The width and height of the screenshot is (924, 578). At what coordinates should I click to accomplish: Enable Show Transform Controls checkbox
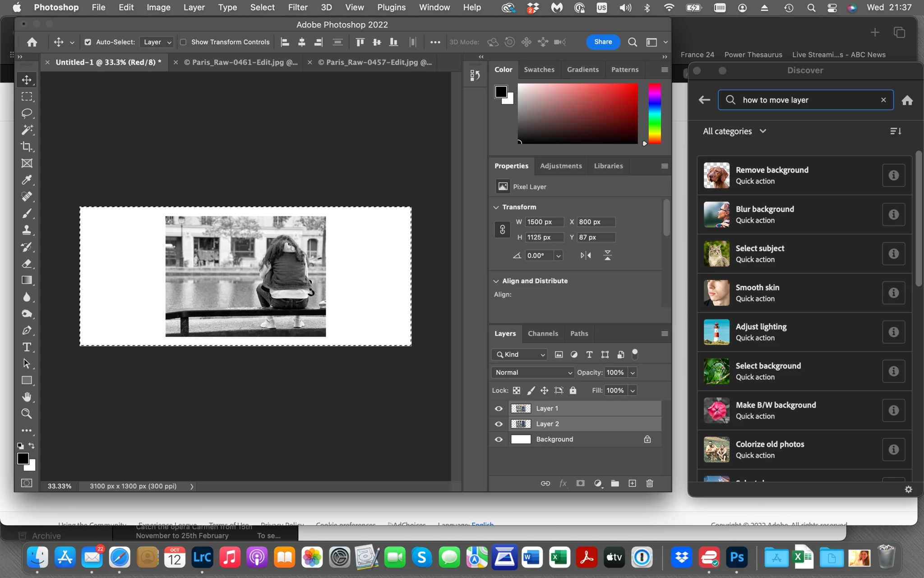tap(183, 42)
